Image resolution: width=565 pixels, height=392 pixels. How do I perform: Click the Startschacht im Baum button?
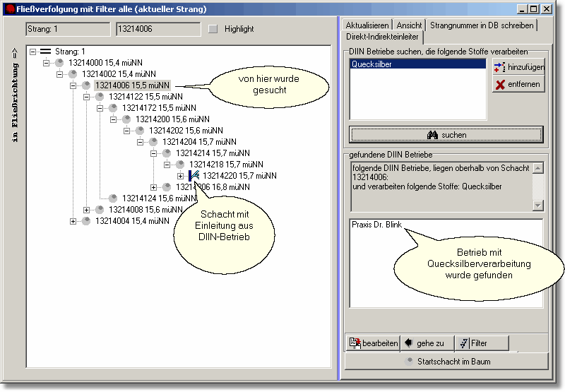(446, 362)
